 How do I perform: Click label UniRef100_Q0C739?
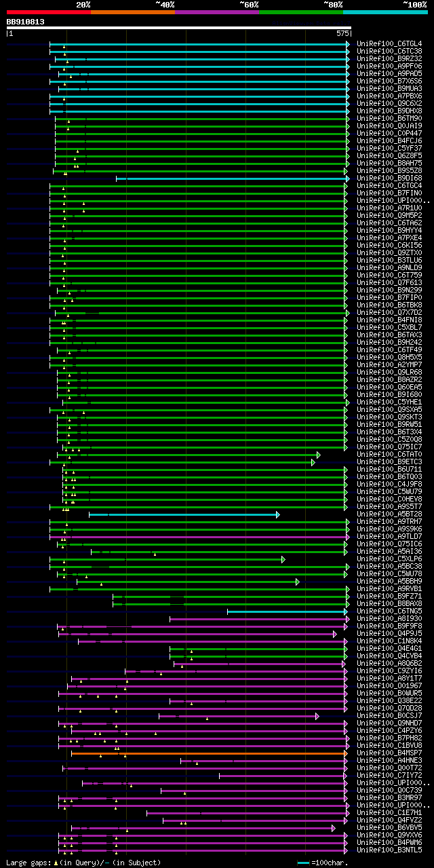[x=389, y=791]
